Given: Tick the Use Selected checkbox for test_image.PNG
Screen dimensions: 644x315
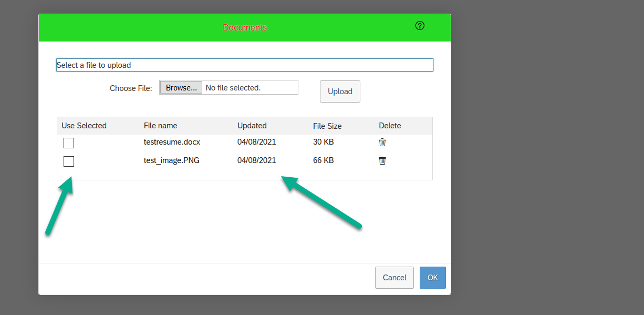Looking at the screenshot, I should 69,161.
